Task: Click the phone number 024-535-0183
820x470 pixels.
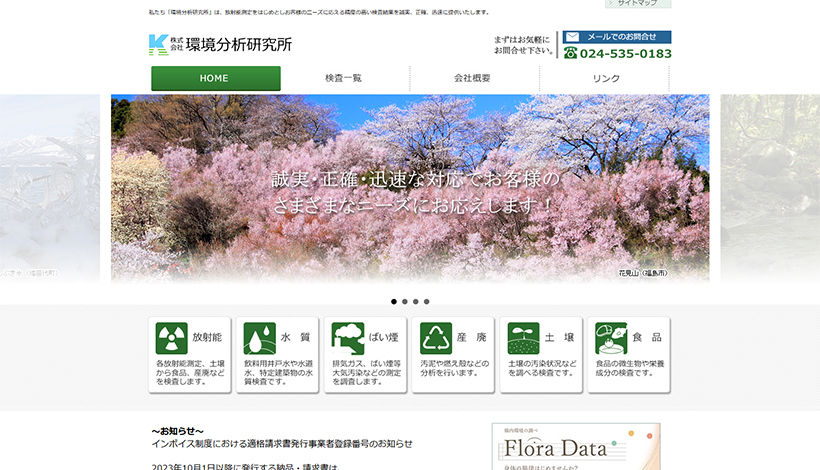Action: coord(625,53)
